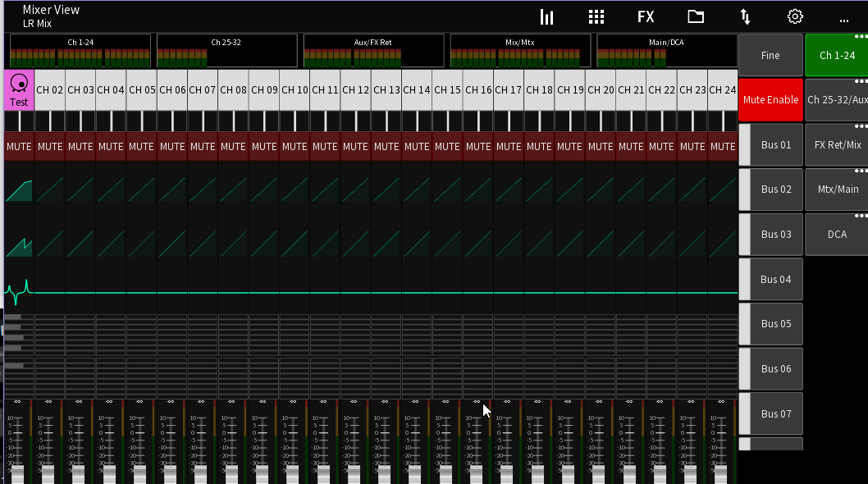Click Mixer View LR Mix title
This screenshot has width=868, height=484.
[x=51, y=16]
